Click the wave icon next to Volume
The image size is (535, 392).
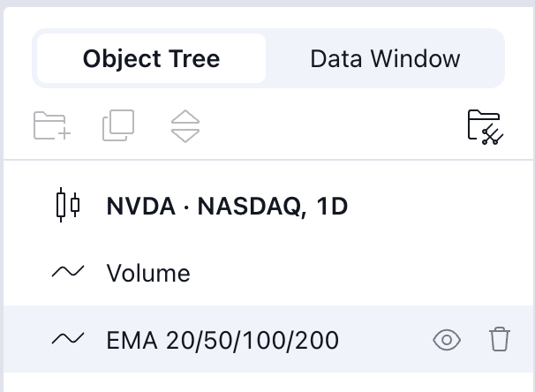pos(67,273)
